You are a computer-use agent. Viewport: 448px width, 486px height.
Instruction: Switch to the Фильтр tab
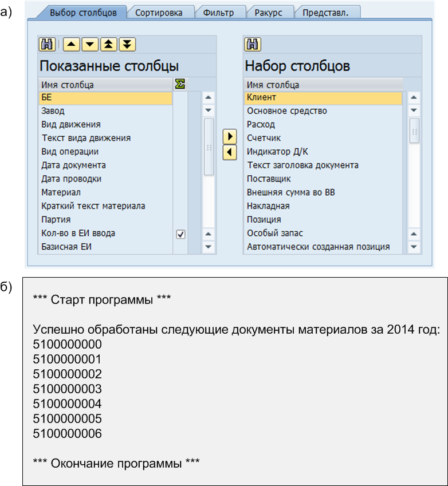[x=218, y=13]
